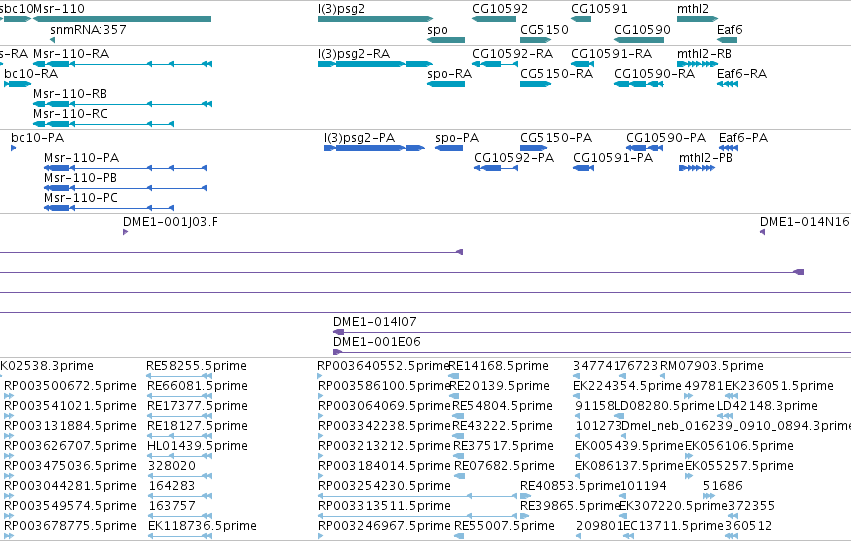Select the EK118736.5prime EST

click(x=179, y=536)
